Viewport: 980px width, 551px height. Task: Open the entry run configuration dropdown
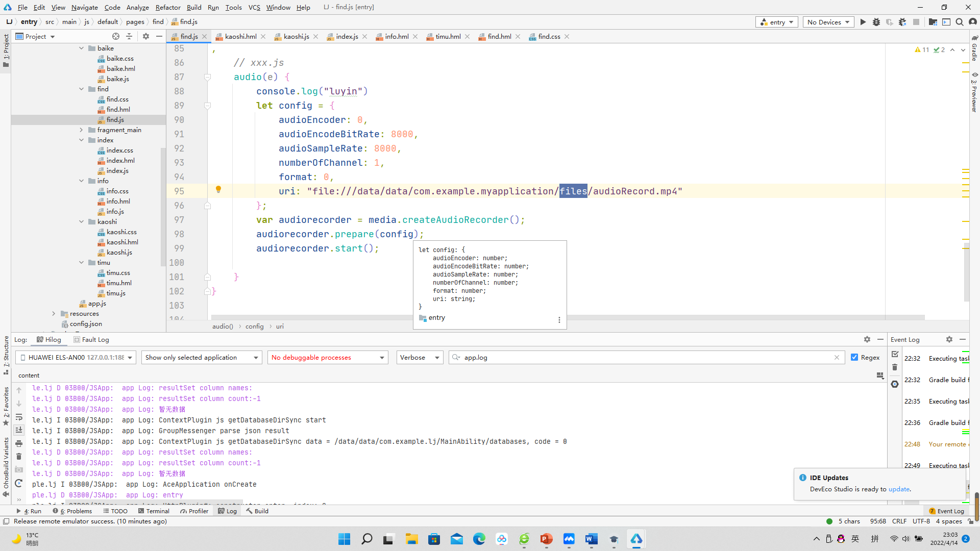(776, 22)
